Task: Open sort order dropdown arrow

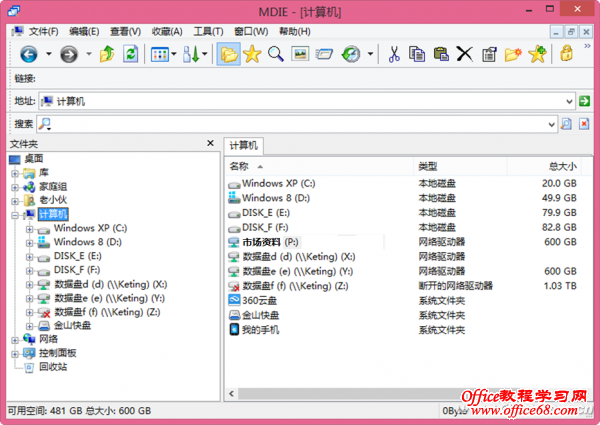Action: pyautogui.click(x=205, y=54)
